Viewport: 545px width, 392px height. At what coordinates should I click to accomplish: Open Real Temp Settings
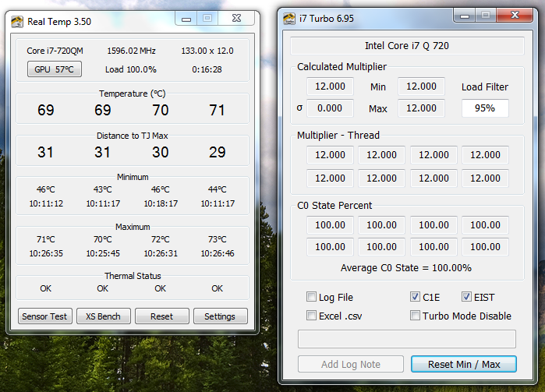click(220, 316)
